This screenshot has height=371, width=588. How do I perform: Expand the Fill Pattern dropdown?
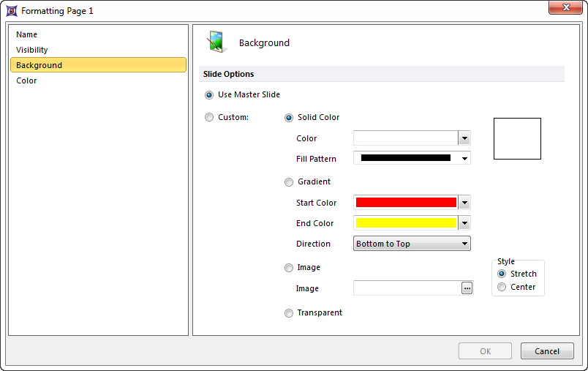pyautogui.click(x=464, y=158)
